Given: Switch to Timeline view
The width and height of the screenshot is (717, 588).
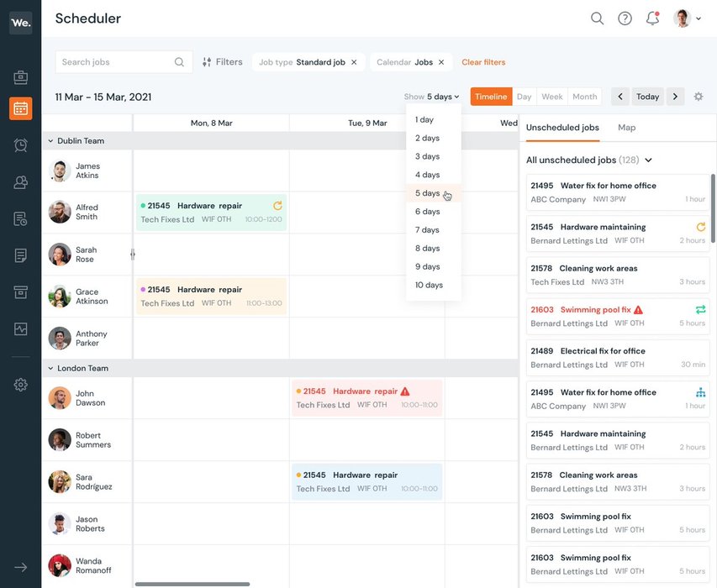Looking at the screenshot, I should 491,97.
